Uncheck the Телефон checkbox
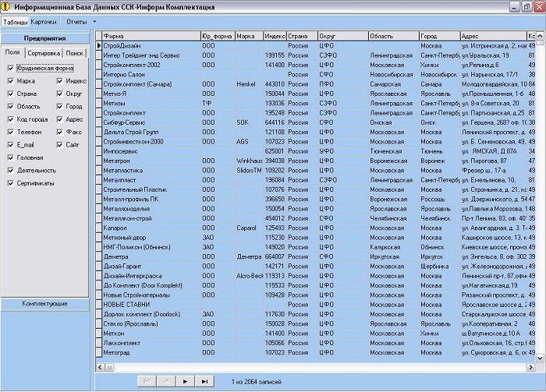The width and height of the screenshot is (546, 392). tap(11, 132)
